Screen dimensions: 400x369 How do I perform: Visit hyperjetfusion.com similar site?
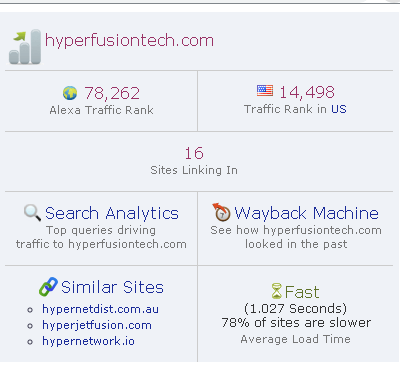pos(97,325)
